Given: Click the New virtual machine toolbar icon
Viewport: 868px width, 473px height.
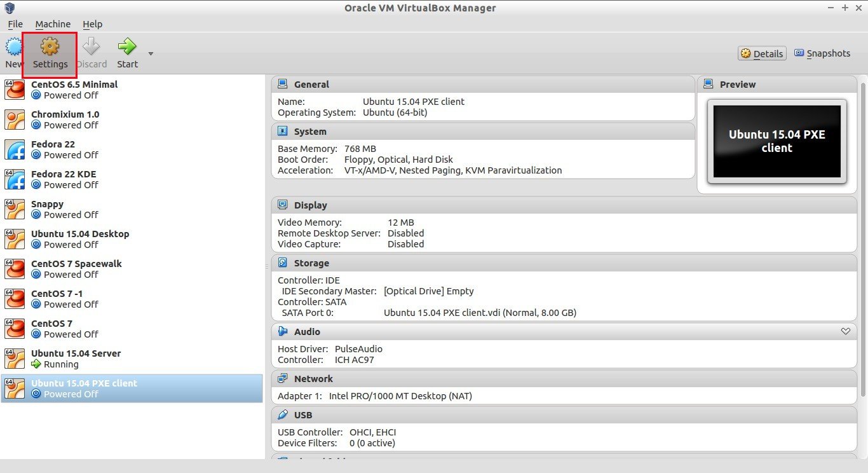Looking at the screenshot, I should click(x=13, y=47).
